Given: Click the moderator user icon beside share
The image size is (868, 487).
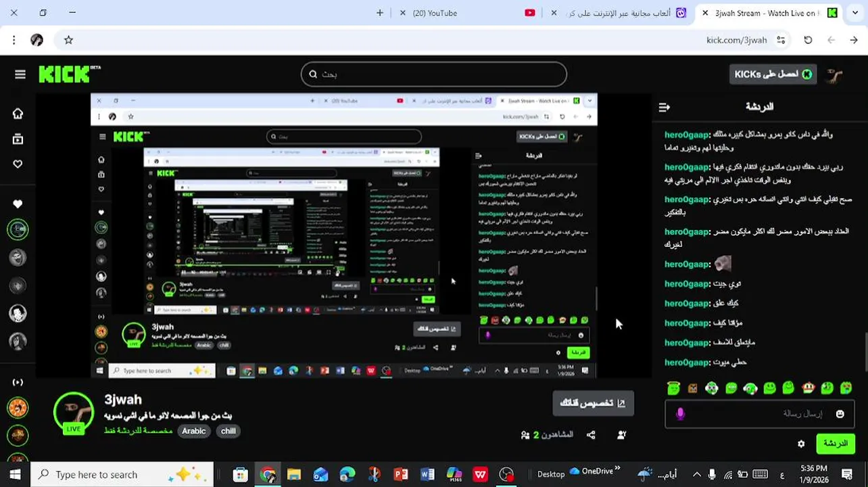Looking at the screenshot, I should pos(622,435).
